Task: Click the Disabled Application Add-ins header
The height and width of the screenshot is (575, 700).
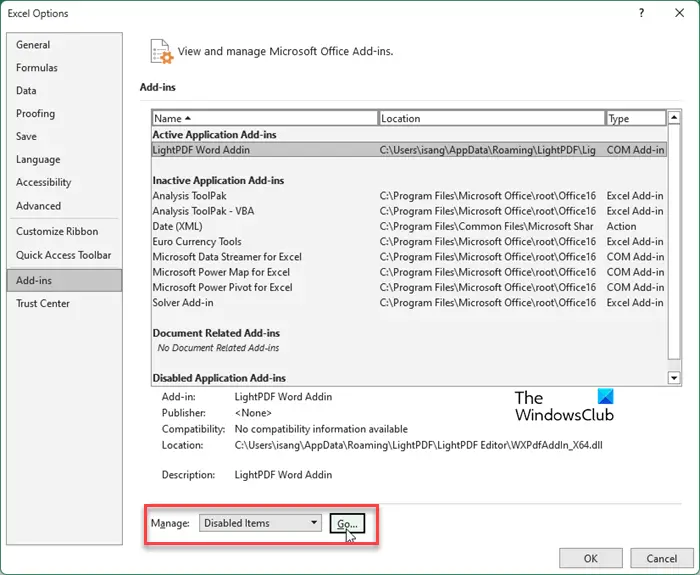Action: (219, 378)
